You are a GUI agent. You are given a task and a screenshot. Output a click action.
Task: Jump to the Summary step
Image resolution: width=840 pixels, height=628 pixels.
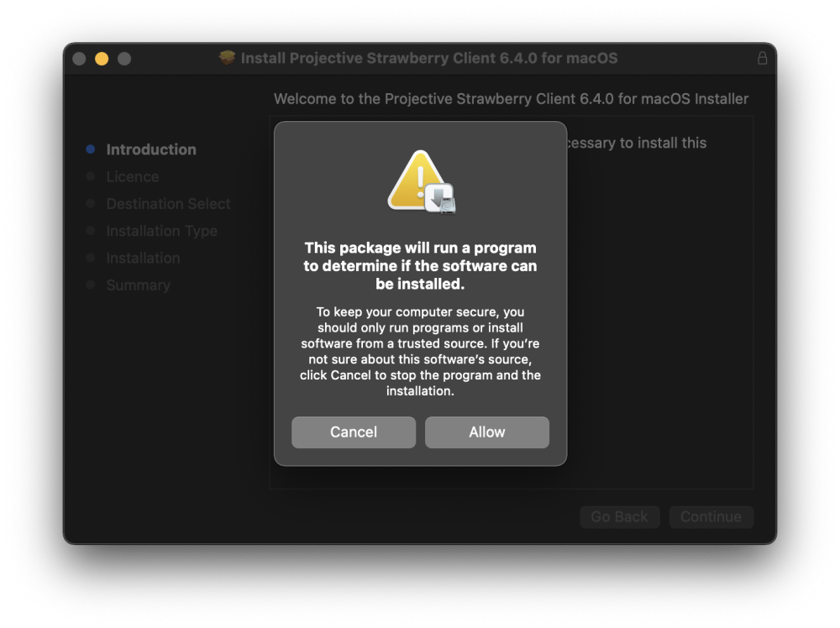point(139,285)
